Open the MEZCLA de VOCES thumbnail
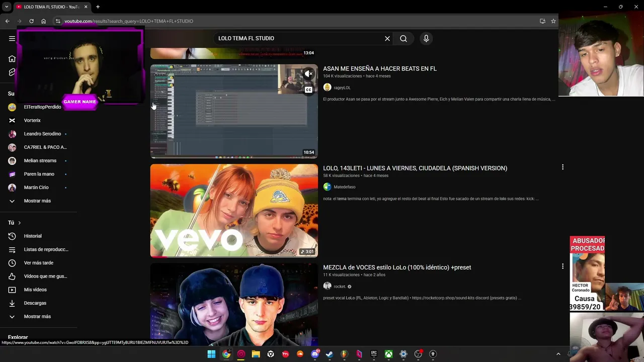Viewport: 644px width, 362px height. [234, 305]
